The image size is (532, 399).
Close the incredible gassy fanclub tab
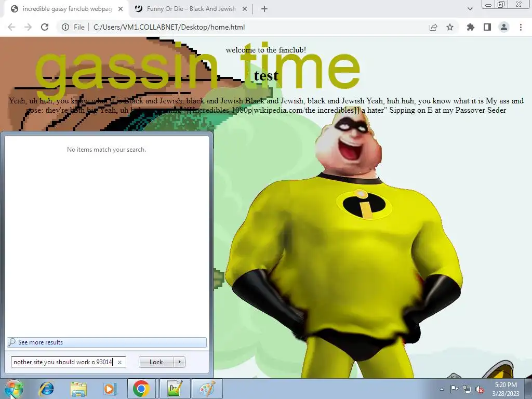click(121, 9)
